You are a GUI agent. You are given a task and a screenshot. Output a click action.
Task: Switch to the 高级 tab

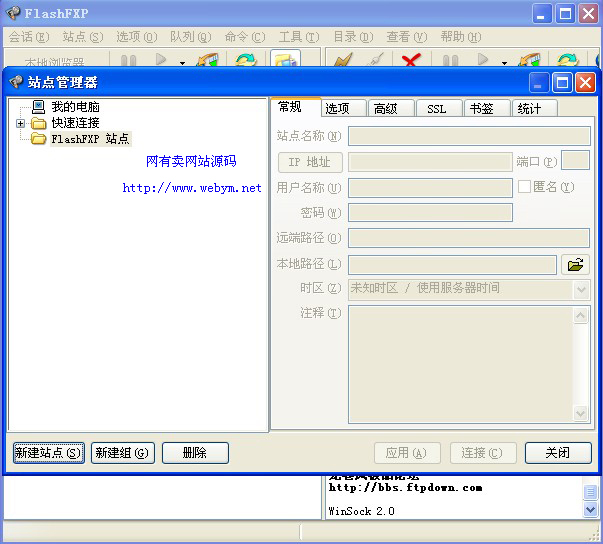391,109
